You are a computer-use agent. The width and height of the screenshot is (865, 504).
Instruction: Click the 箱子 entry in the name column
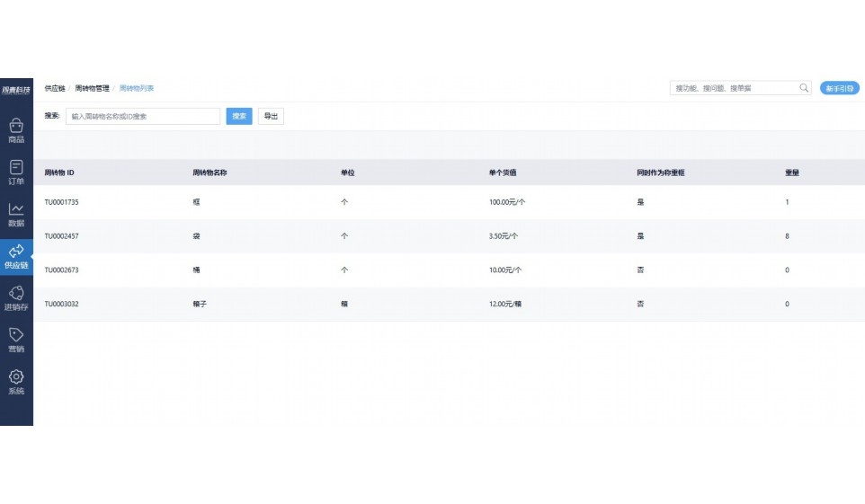point(200,305)
